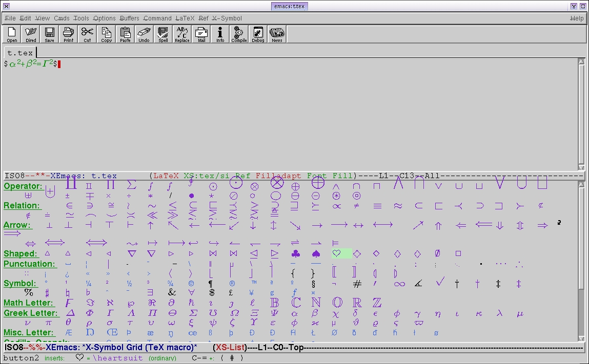Open the LaTeX menu
This screenshot has height=364, width=589.
(185, 18)
